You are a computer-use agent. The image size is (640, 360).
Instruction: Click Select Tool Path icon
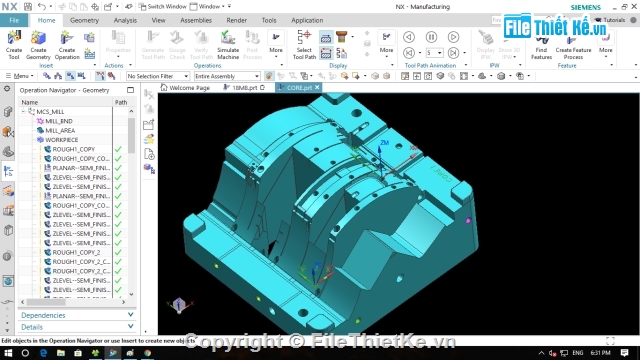[304, 45]
